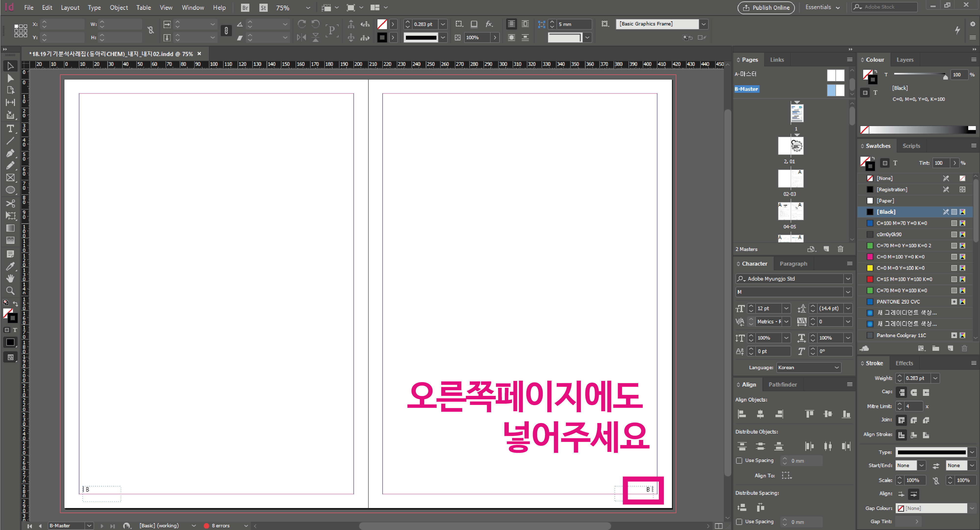Select the Type tool
980x530 pixels.
tap(10, 129)
